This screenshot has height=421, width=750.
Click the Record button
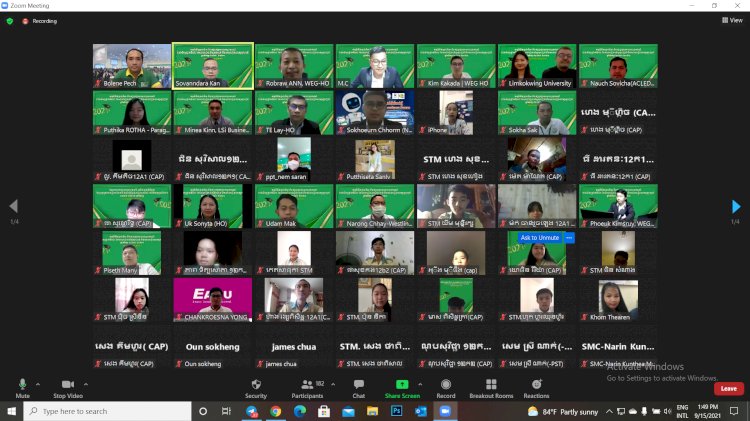click(446, 388)
